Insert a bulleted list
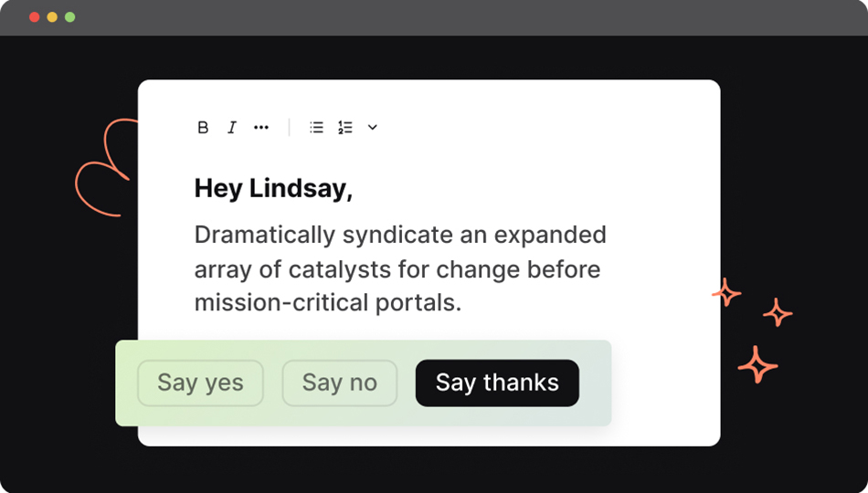 pos(316,128)
